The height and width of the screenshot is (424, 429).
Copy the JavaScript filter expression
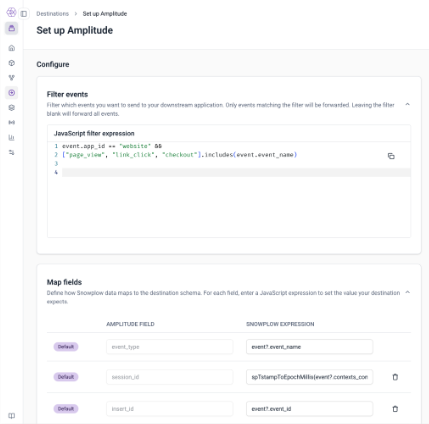coord(391,156)
